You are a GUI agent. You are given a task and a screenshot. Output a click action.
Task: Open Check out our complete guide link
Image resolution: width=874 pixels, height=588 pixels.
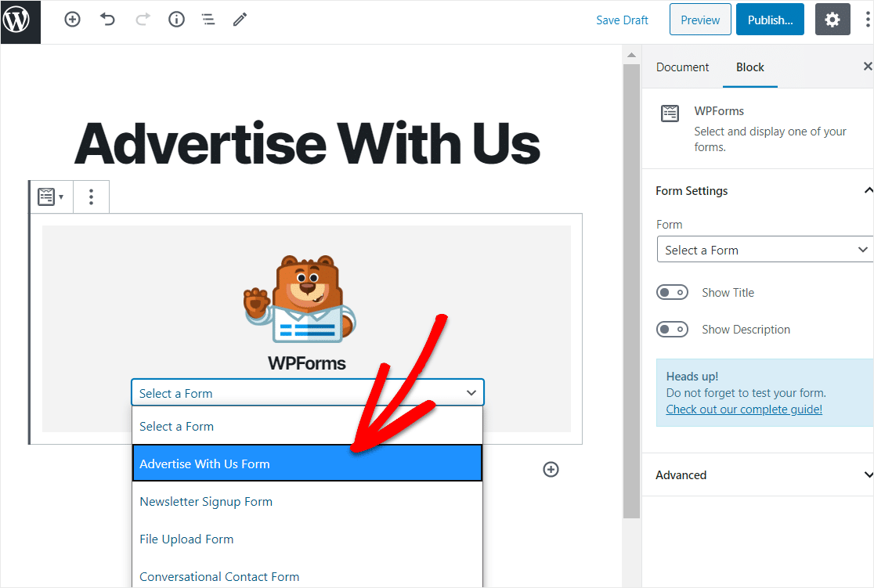tap(744, 409)
